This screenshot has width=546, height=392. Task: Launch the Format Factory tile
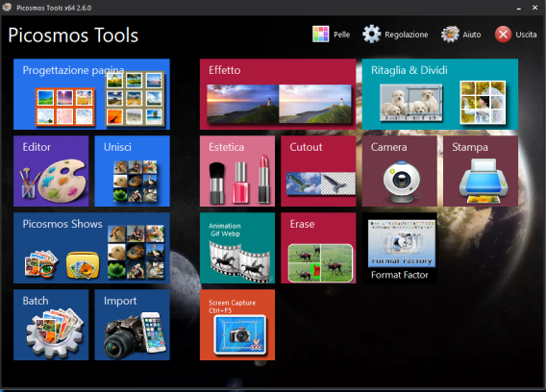(399, 248)
